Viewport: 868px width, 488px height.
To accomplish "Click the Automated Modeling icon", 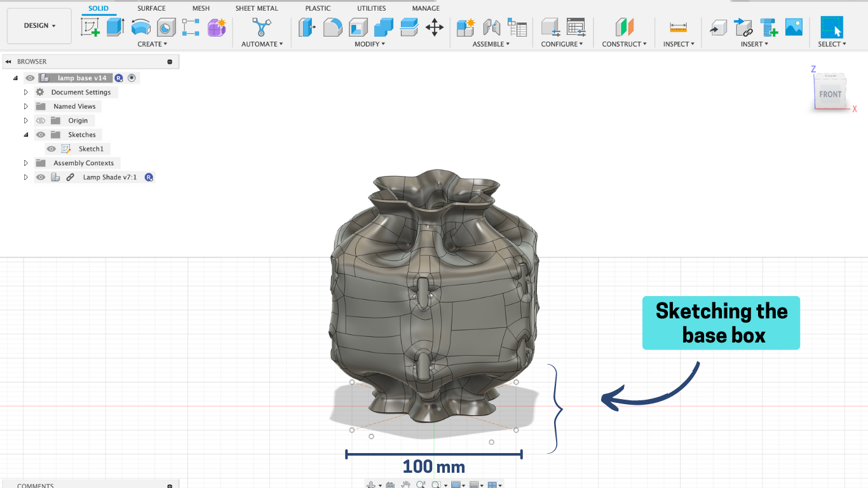I will tap(261, 27).
